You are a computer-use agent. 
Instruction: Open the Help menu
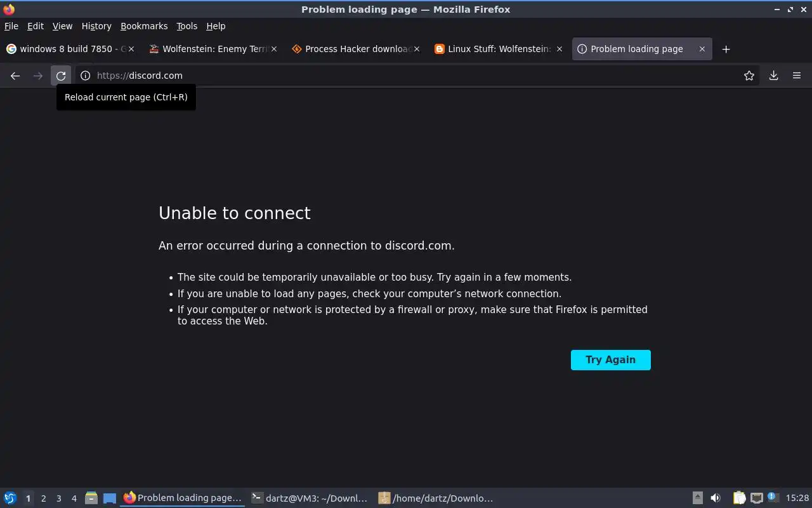216,26
